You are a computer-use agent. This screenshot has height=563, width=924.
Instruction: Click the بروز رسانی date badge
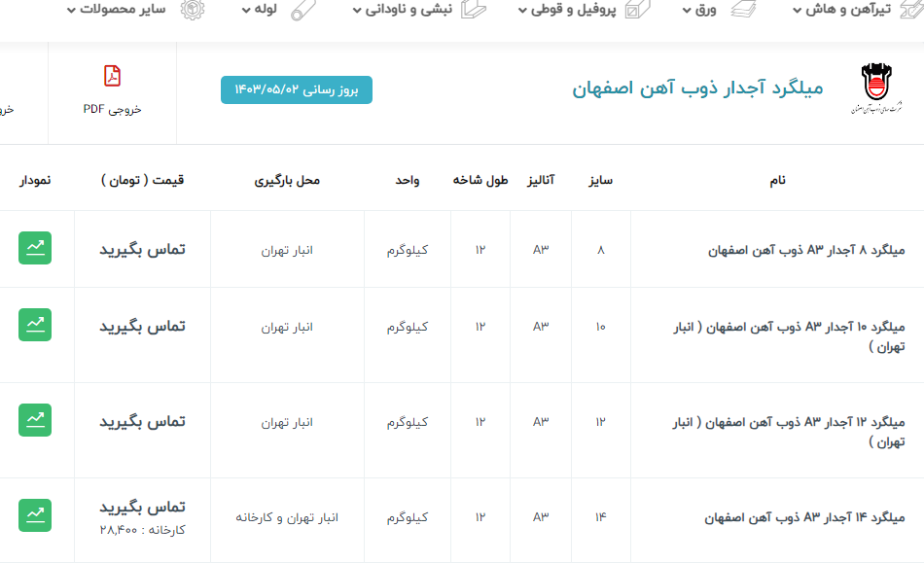(297, 89)
